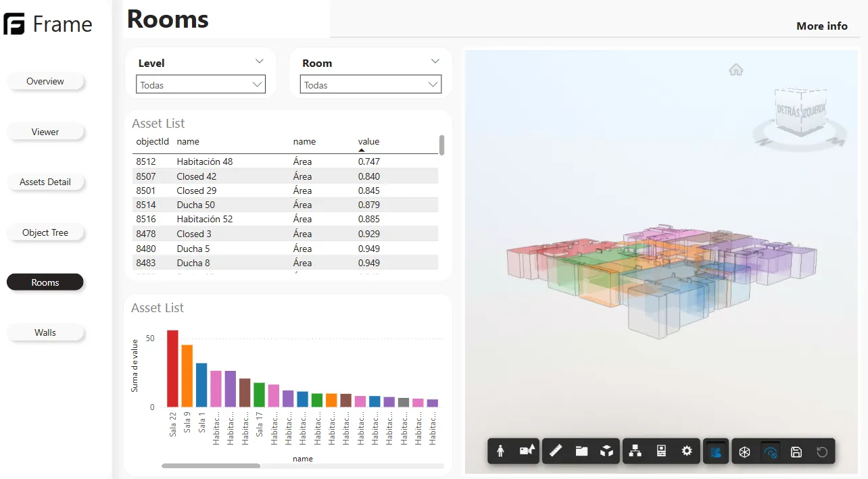This screenshot has height=479, width=868.
Task: Go to the Object Tree page
Action: 45,232
